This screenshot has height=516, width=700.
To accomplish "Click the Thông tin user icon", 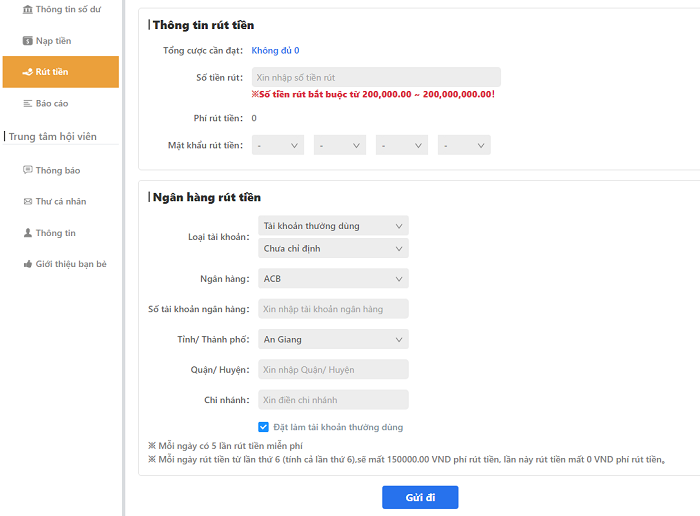I will (28, 233).
